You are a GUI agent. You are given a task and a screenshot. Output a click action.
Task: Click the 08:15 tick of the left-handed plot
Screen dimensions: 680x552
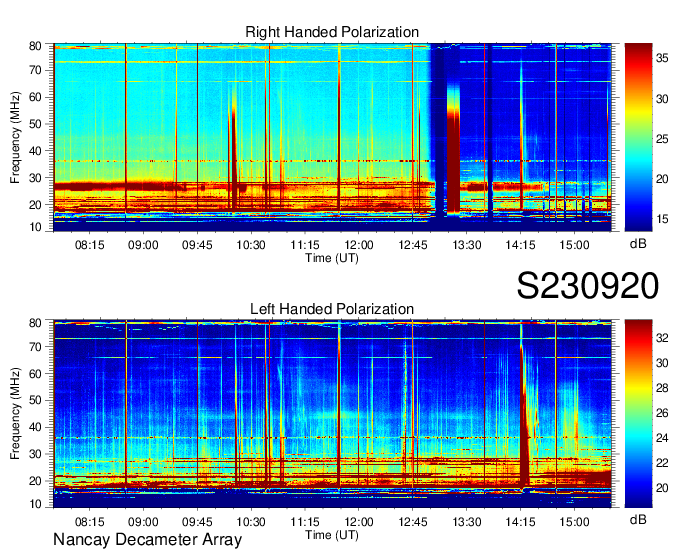click(x=89, y=522)
